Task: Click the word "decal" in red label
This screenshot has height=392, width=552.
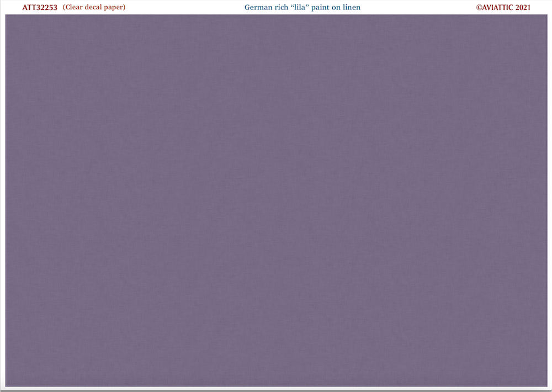Action: pos(93,7)
